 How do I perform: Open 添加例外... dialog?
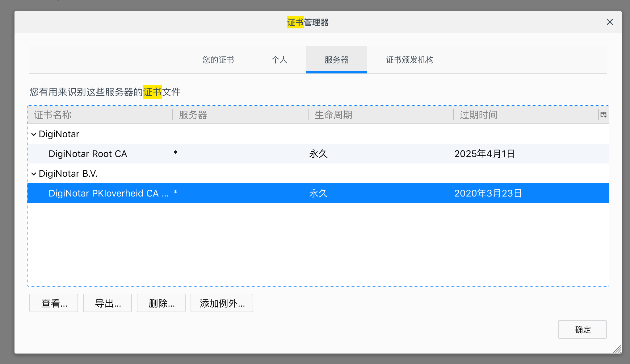pos(222,303)
